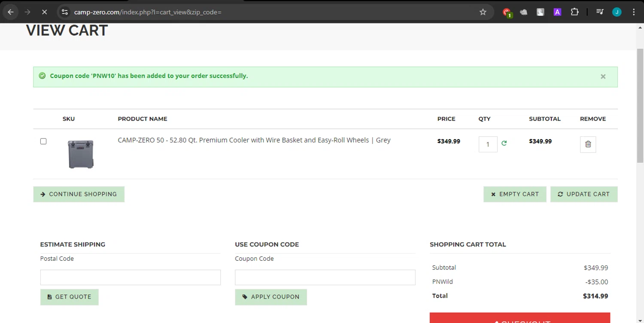644x323 pixels.
Task: Stop loading the page
Action: click(x=44, y=12)
